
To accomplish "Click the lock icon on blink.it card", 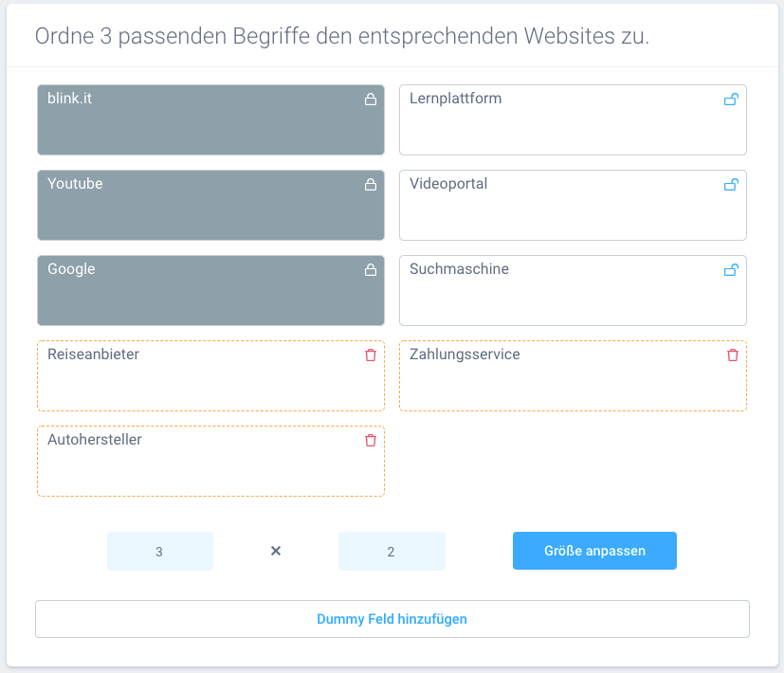I will tap(371, 99).
